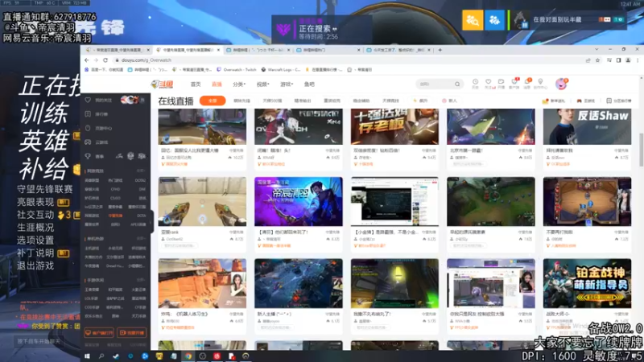Select the highlighted 守望先锋 game in sidebar
Image resolution: width=644 pixels, height=362 pixels.
115,216
